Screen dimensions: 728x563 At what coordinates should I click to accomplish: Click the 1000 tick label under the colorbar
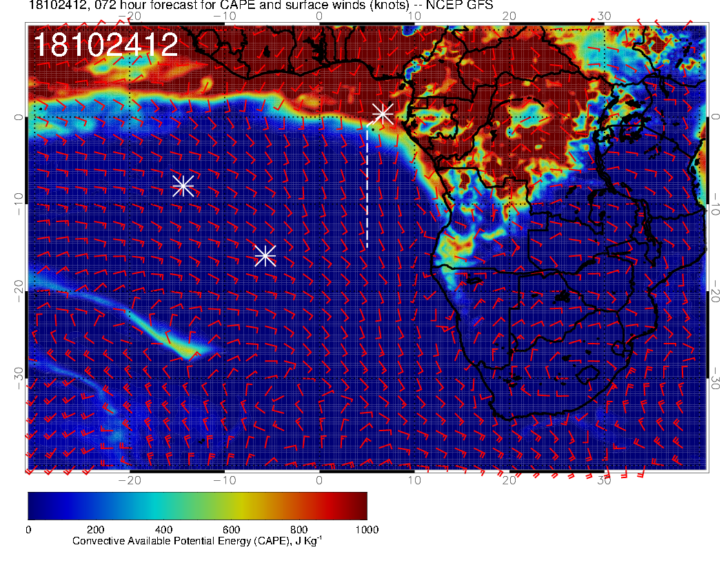point(367,529)
